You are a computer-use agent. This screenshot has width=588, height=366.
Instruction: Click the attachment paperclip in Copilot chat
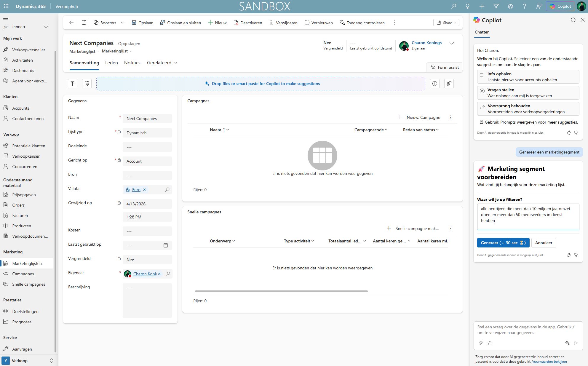[x=481, y=343]
